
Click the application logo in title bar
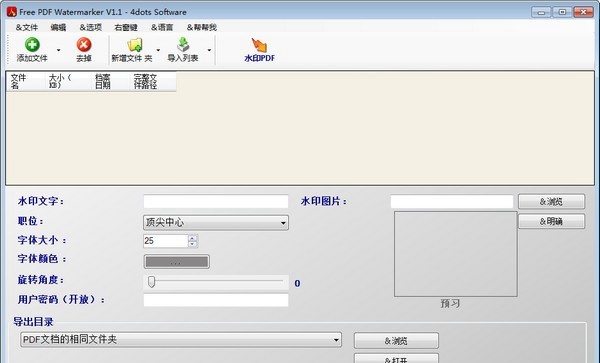11,12
